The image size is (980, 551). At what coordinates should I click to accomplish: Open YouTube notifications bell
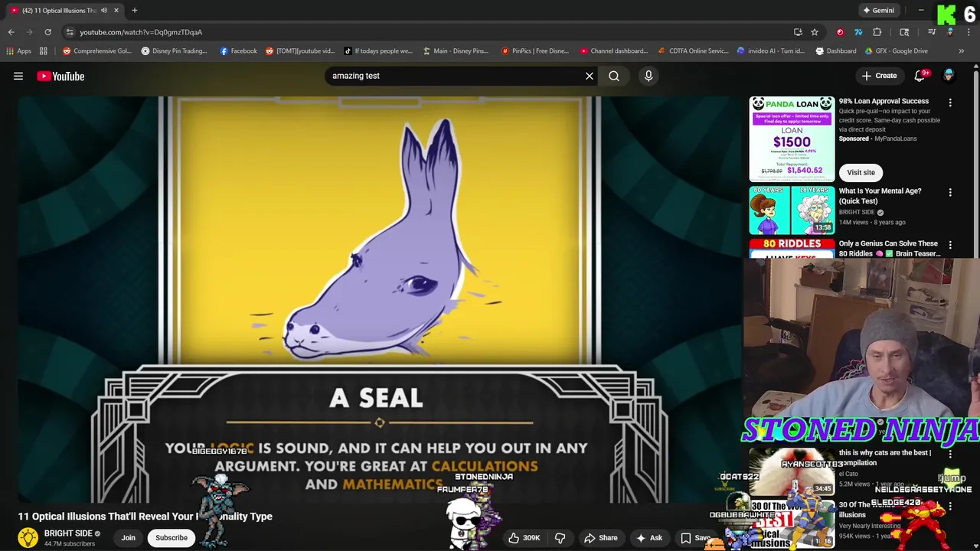pos(920,76)
